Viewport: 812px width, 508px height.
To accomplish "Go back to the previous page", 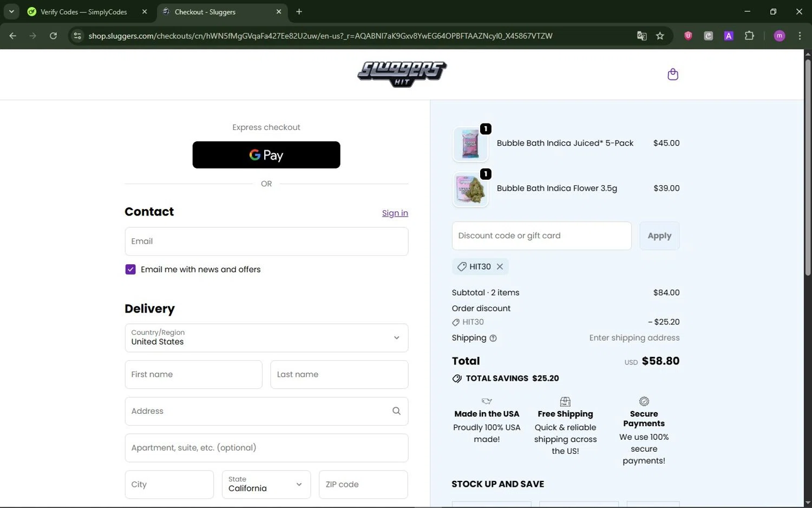I will point(13,36).
